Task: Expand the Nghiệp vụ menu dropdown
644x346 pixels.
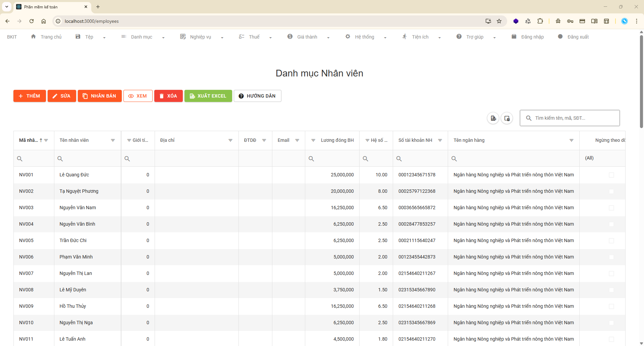Action: pyautogui.click(x=222, y=38)
